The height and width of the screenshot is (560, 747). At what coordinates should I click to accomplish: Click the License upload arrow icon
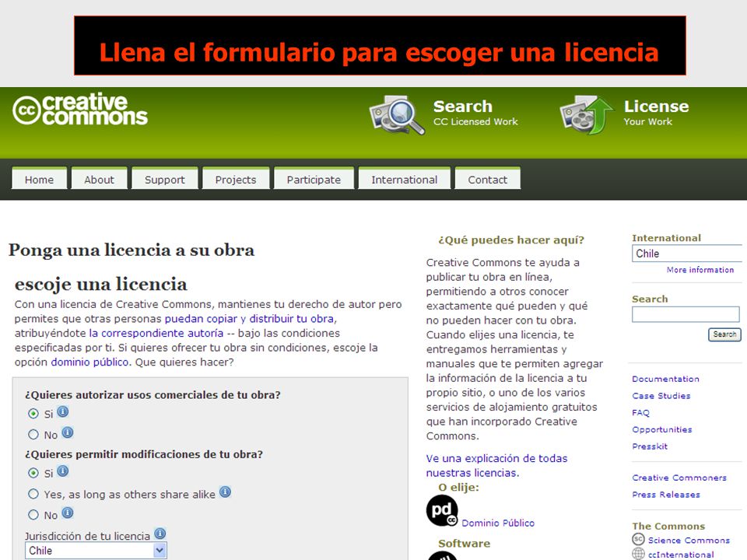click(x=587, y=115)
